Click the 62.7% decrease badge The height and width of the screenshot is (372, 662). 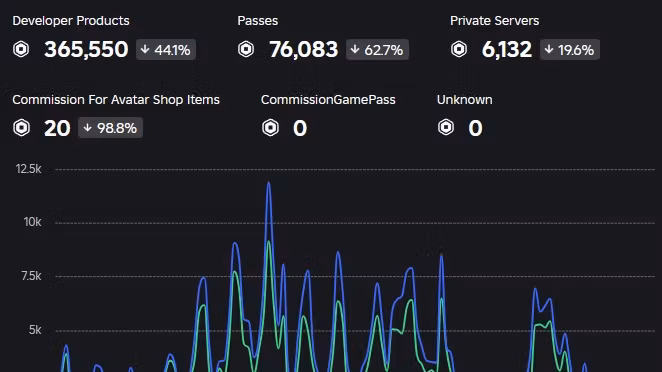[377, 49]
